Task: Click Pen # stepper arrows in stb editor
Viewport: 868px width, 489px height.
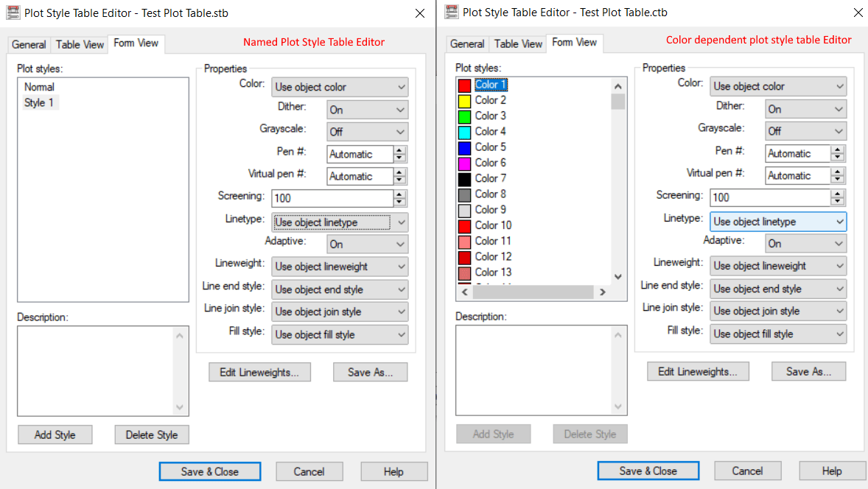Action: tap(399, 154)
